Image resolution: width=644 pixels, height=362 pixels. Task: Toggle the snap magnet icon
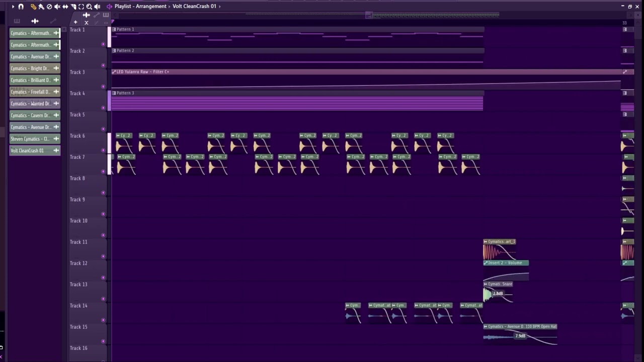coord(21,7)
